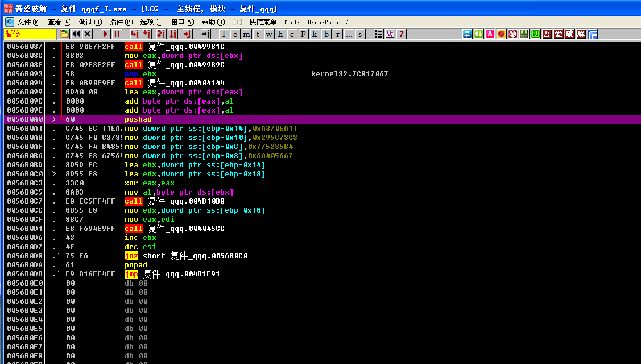Open debugging options list icon

pos(379,34)
